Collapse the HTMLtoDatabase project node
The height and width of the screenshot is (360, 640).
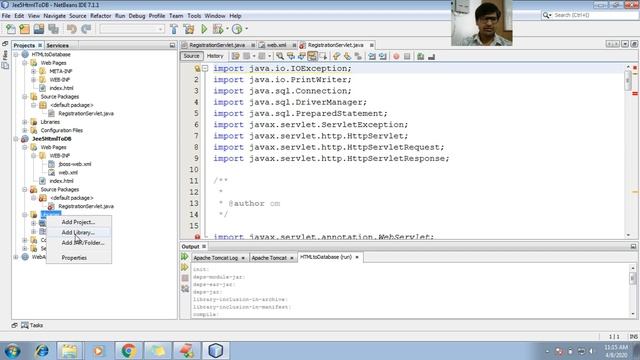click(16, 54)
